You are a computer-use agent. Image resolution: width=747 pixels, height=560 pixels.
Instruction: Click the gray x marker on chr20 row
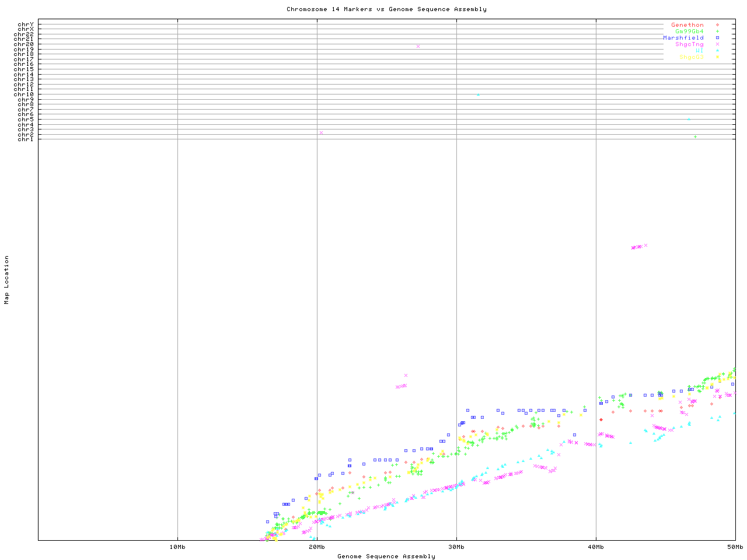418,46
